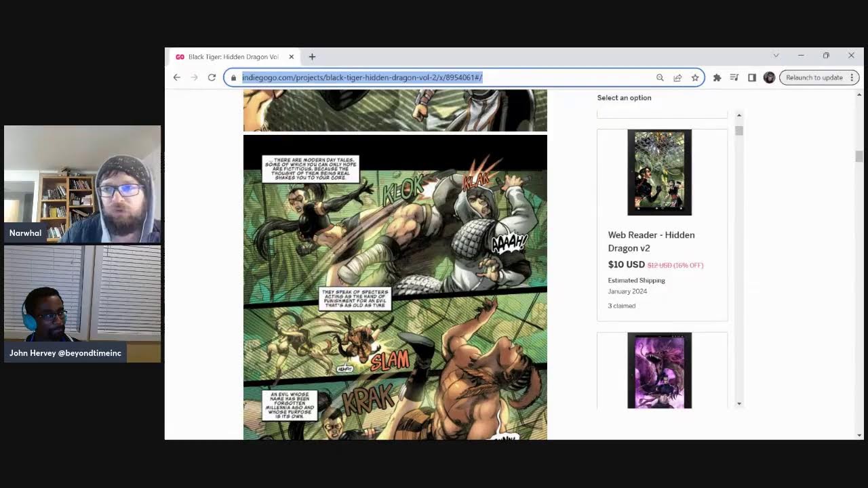Click the Indiegogo URL address field
868x488 pixels.
441,77
